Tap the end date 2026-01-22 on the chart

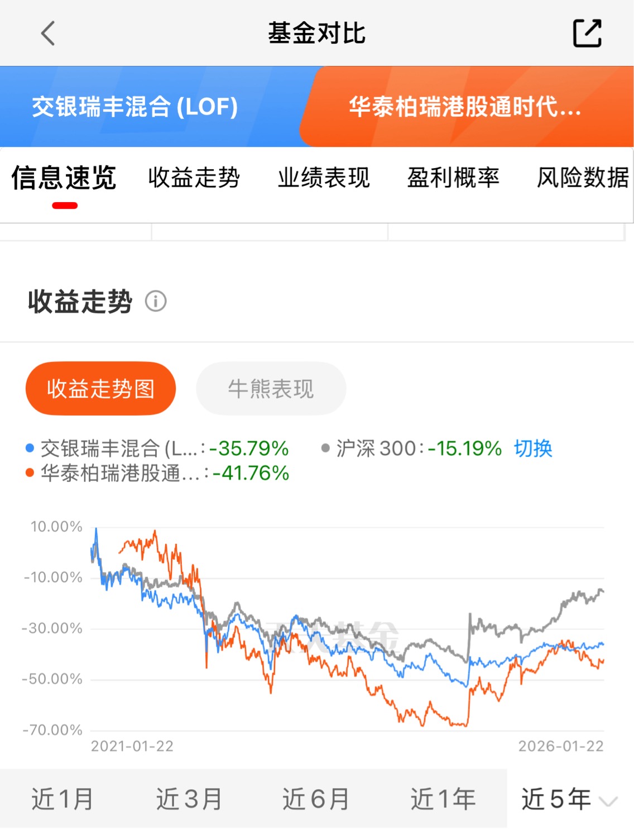pyautogui.click(x=560, y=746)
